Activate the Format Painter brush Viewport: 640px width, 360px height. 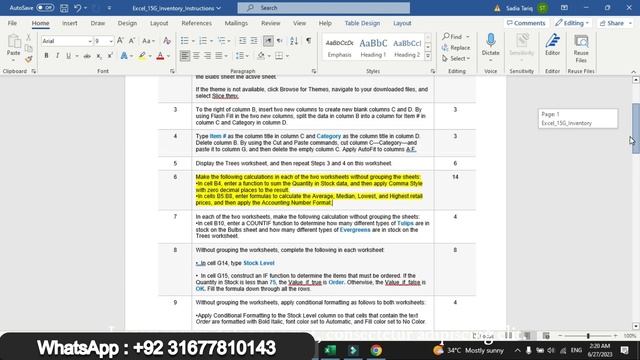point(29,59)
